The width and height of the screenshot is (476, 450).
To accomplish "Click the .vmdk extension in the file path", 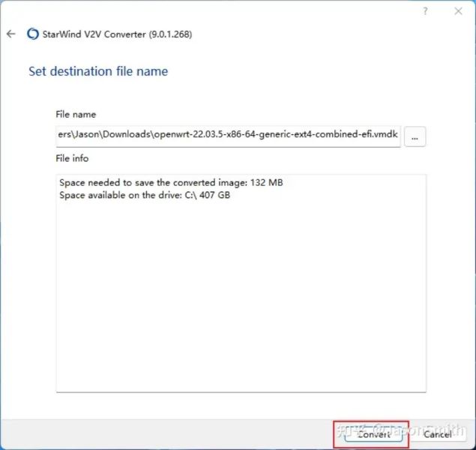I will point(385,136).
